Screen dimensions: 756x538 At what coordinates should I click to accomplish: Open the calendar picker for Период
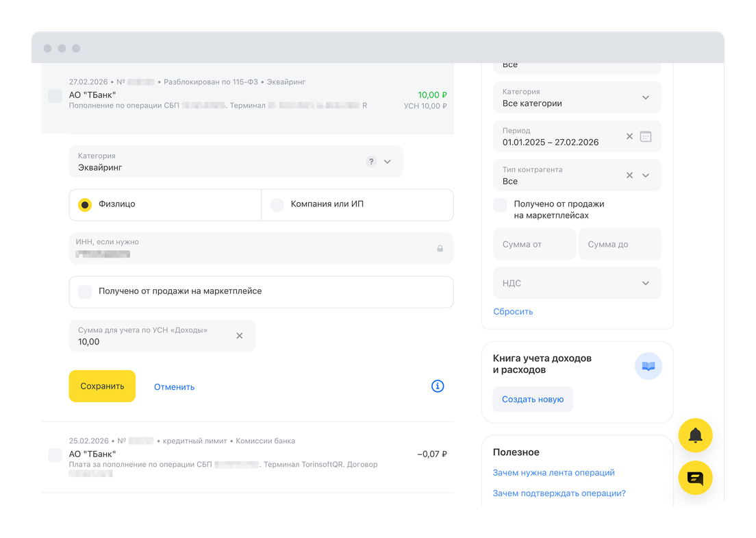[x=645, y=136]
